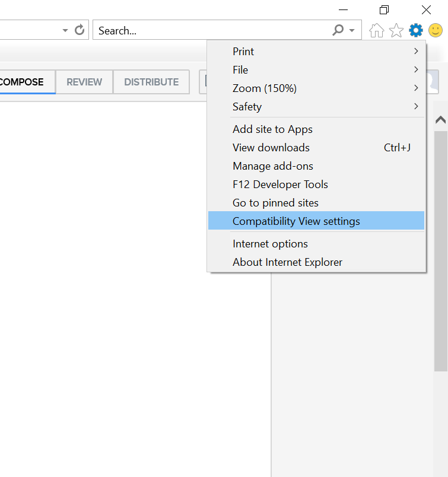
Task: Open the address bar dropdown arrow
Action: click(x=65, y=30)
